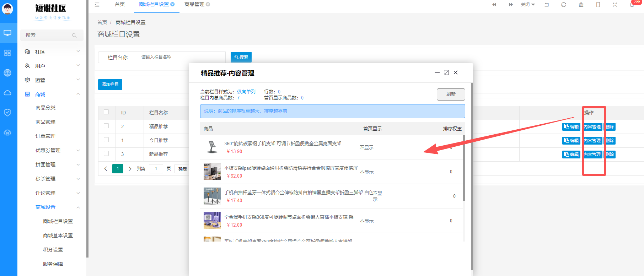Collapse the 商城 sidebar menu

click(78, 94)
